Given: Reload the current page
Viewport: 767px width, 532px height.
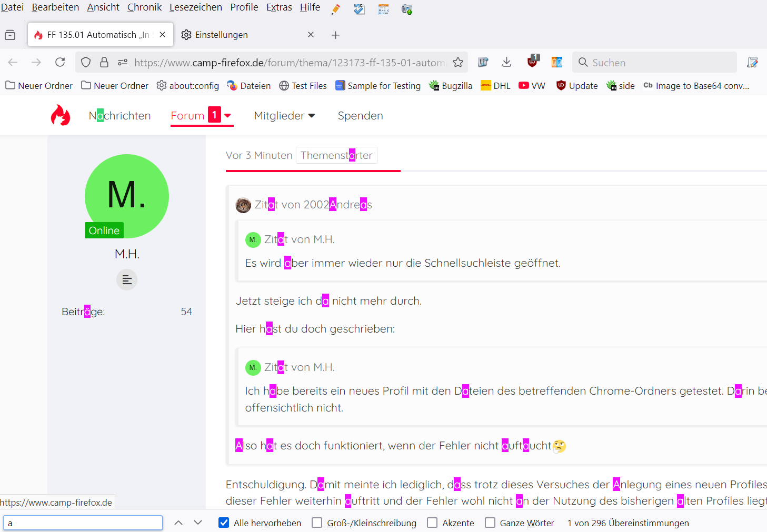Looking at the screenshot, I should point(60,62).
